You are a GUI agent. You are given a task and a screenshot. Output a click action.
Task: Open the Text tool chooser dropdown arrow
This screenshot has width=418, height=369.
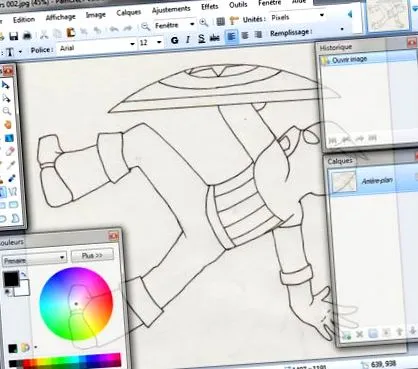tap(20, 52)
